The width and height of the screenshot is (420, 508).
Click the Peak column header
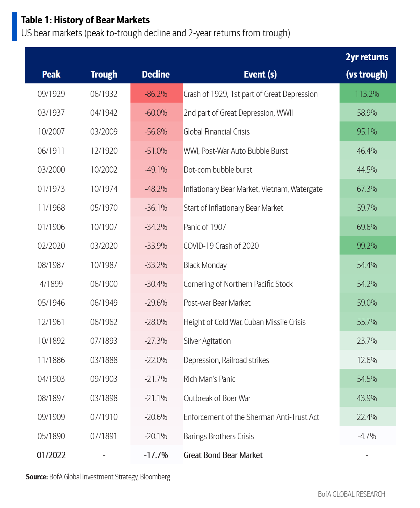(51, 74)
